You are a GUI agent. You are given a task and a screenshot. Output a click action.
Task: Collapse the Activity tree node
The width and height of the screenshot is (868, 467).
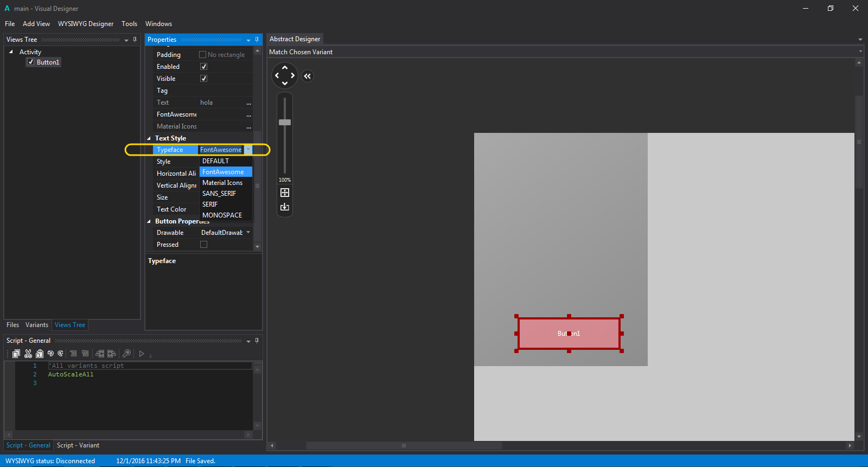[11, 52]
